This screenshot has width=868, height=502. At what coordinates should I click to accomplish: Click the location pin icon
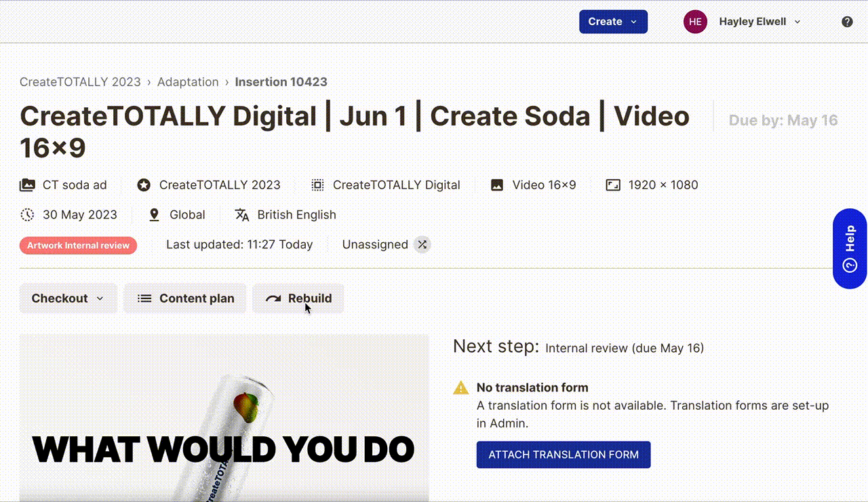154,214
